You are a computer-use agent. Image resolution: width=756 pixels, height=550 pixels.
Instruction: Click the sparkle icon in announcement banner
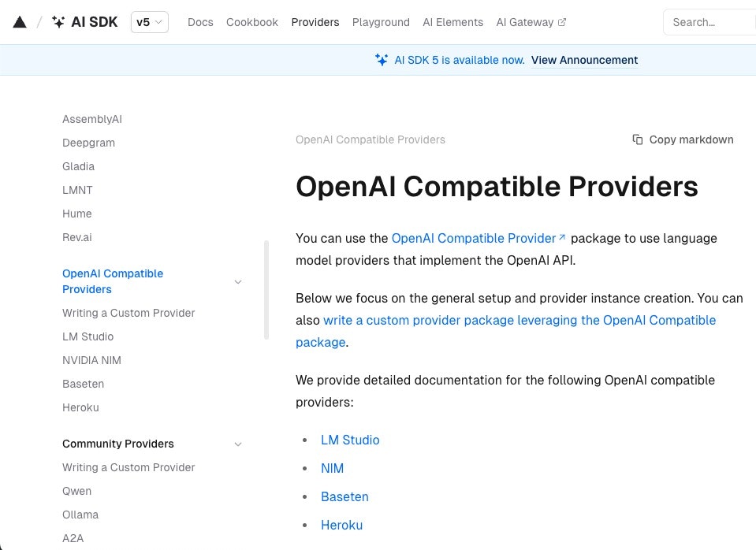pyautogui.click(x=382, y=60)
